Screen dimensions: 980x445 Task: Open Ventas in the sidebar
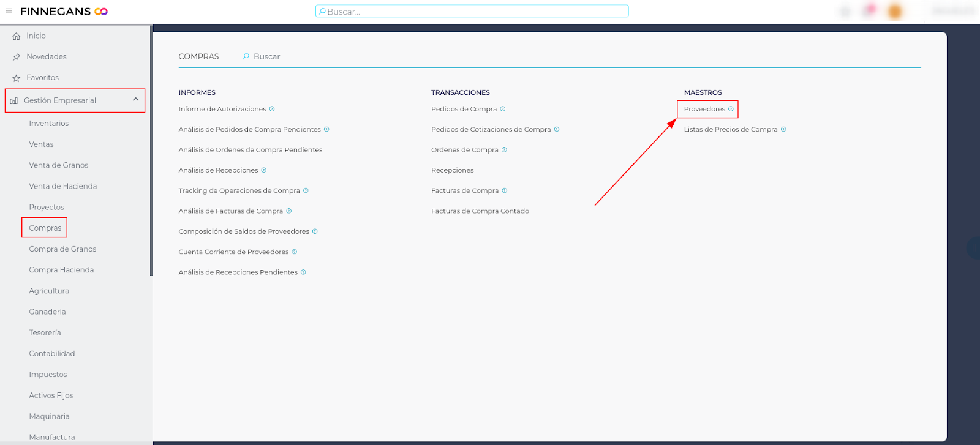click(x=41, y=144)
